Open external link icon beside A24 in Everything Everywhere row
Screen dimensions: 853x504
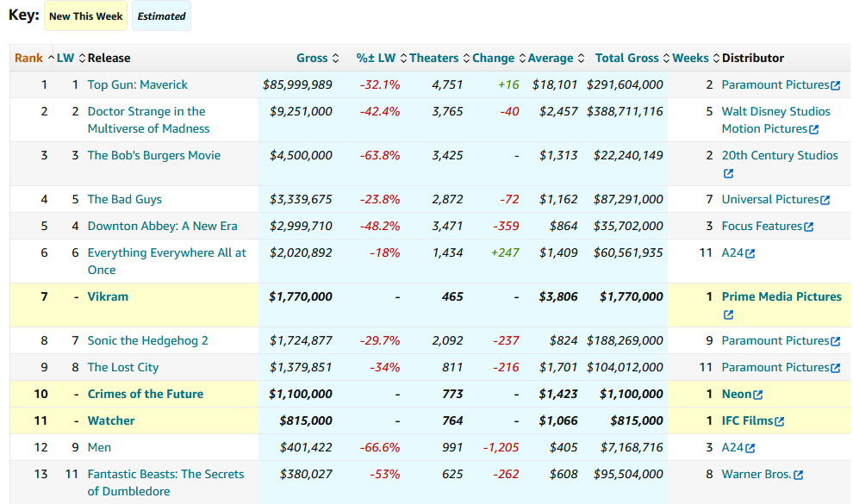tap(750, 253)
